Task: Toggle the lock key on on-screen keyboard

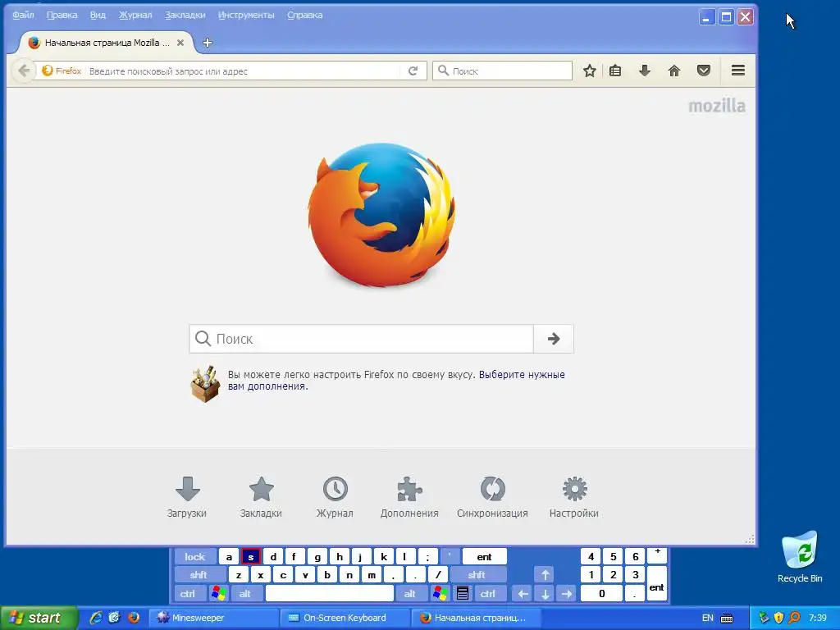Action: click(x=195, y=557)
